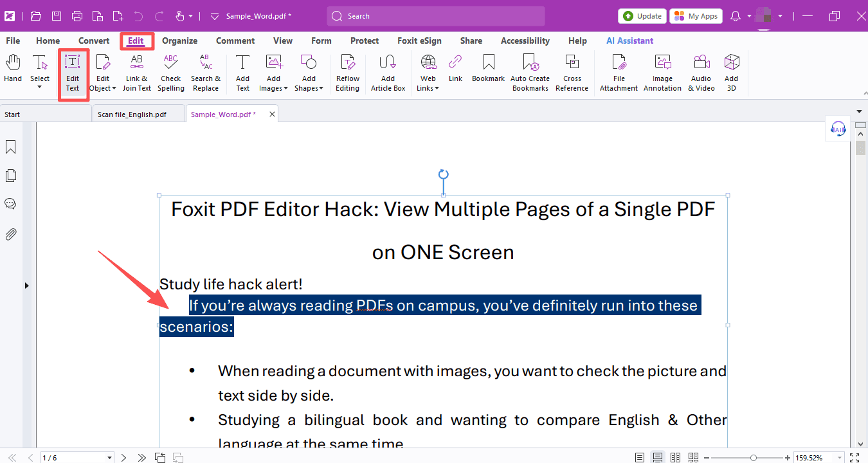Open the comments side panel

[x=11, y=204]
